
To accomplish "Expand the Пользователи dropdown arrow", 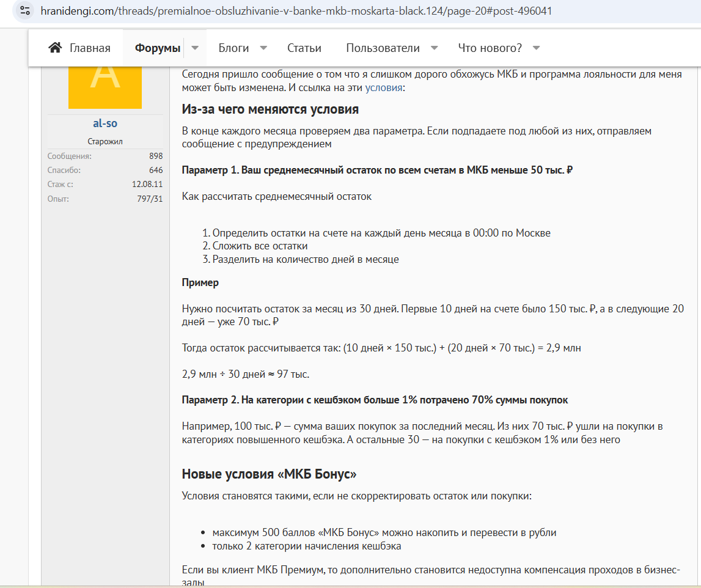I will [434, 48].
